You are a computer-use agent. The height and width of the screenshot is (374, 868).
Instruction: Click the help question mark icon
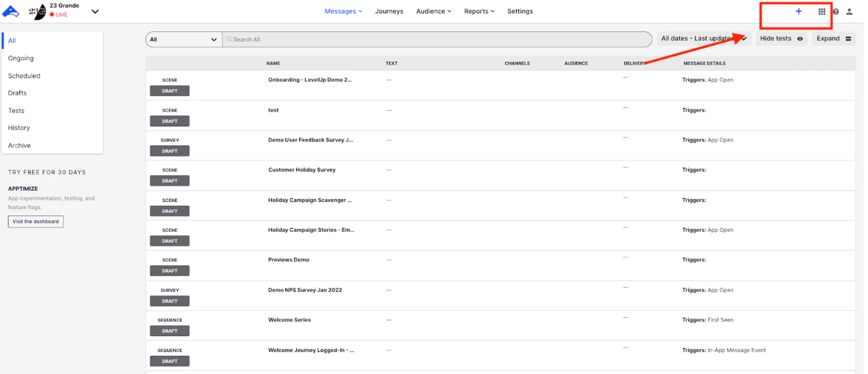pos(835,12)
